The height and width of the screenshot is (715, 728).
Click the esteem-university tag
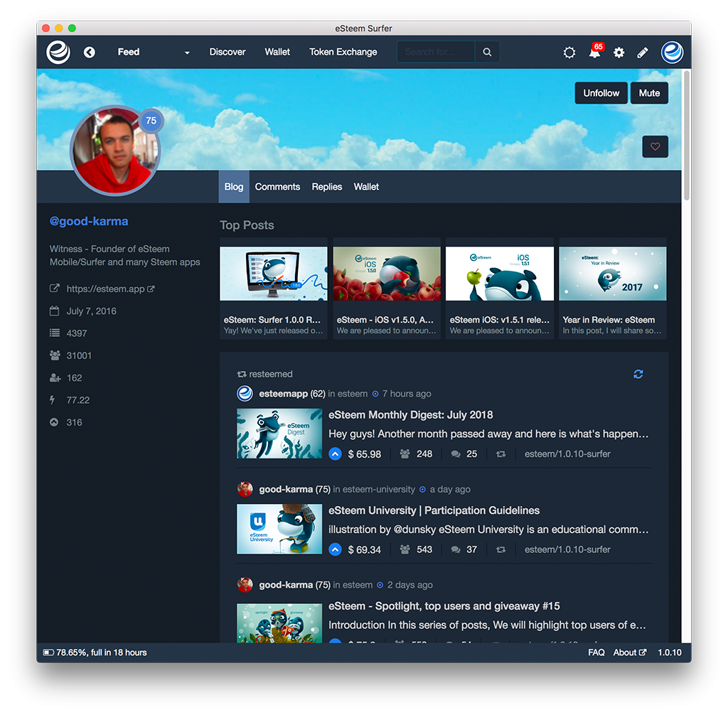pos(378,490)
